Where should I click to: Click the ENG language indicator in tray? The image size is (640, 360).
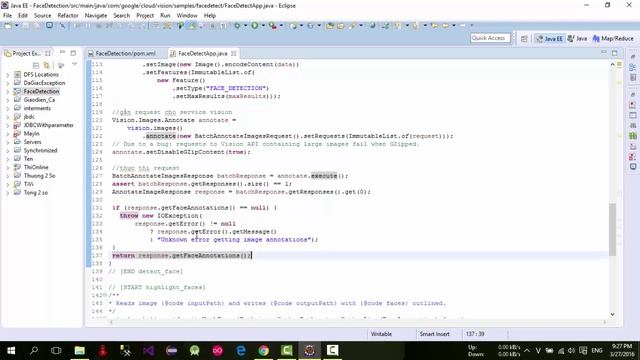point(597,350)
